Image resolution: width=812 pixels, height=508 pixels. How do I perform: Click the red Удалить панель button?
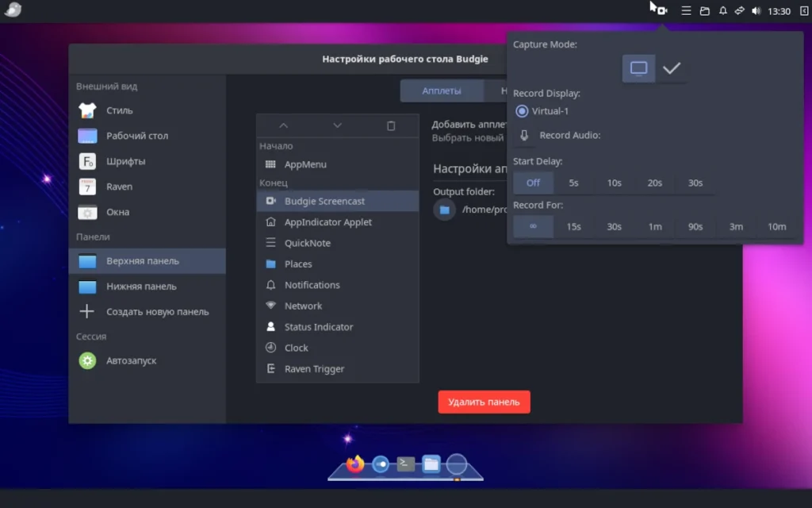(484, 402)
